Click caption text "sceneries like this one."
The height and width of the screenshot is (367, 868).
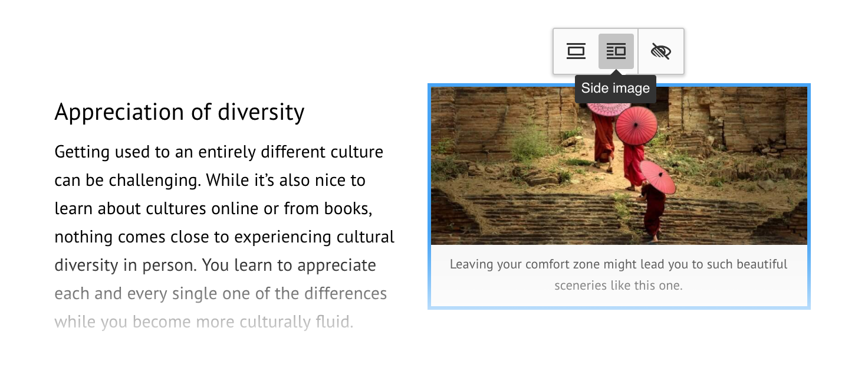[x=618, y=286]
